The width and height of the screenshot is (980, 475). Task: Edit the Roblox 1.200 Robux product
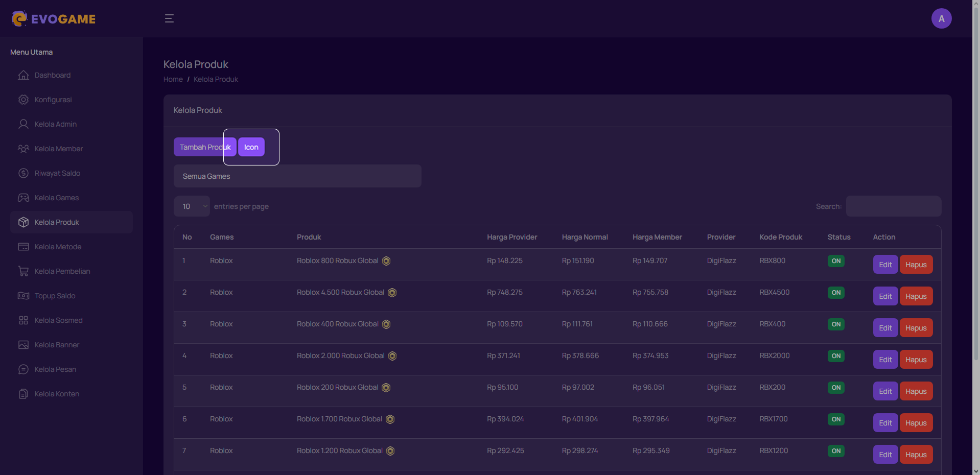point(885,455)
